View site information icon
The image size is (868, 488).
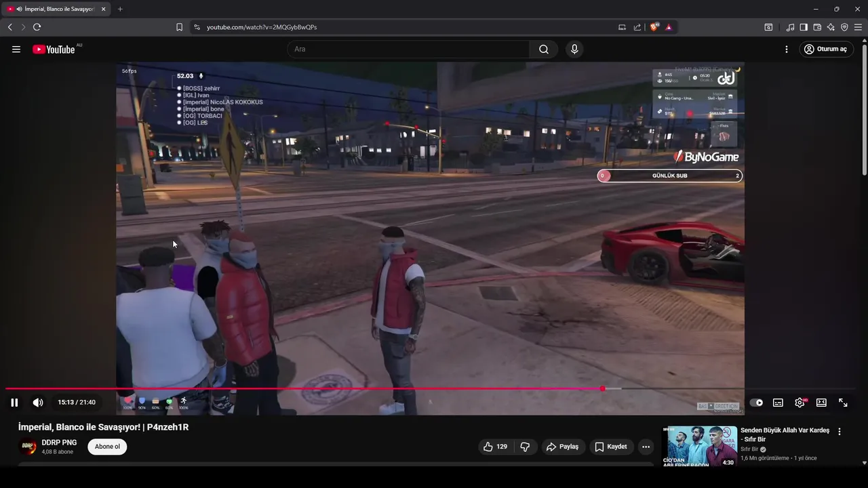pos(197,27)
